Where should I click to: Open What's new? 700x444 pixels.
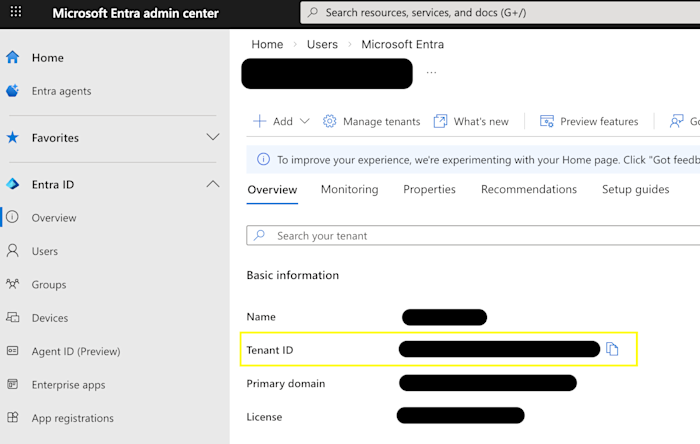coord(471,121)
